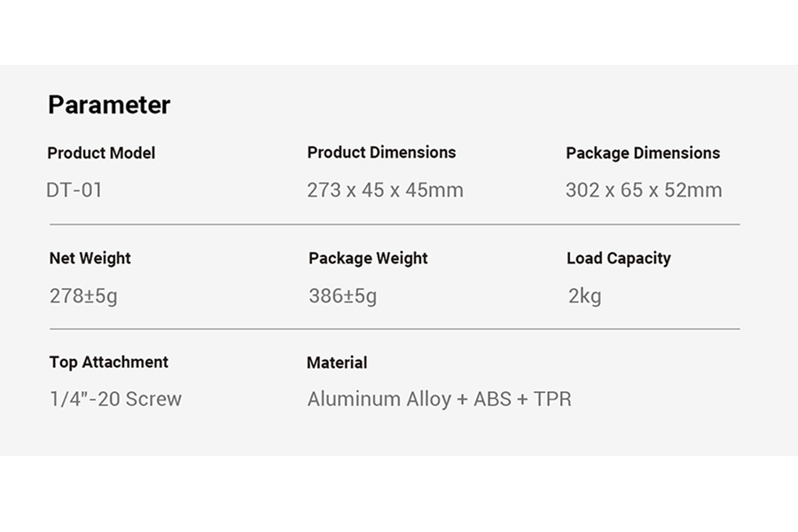This screenshot has width=798, height=532.
Task: Click the 273 x 45 x 45mm value
Action: pyautogui.click(x=386, y=191)
